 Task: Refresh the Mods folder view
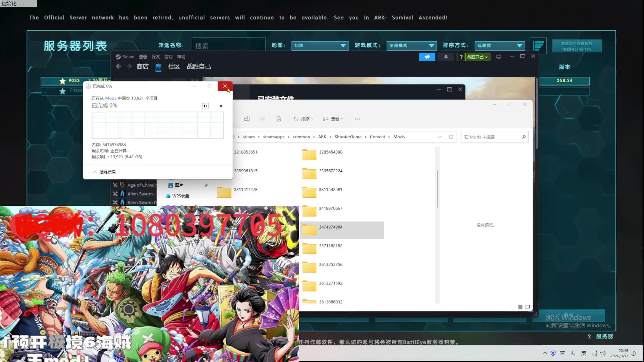tap(451, 137)
